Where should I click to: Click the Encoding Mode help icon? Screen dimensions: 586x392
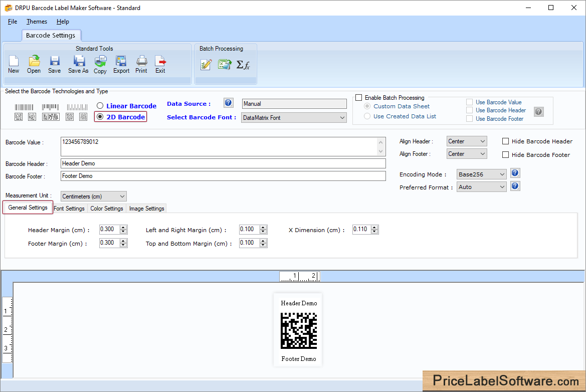(x=515, y=173)
